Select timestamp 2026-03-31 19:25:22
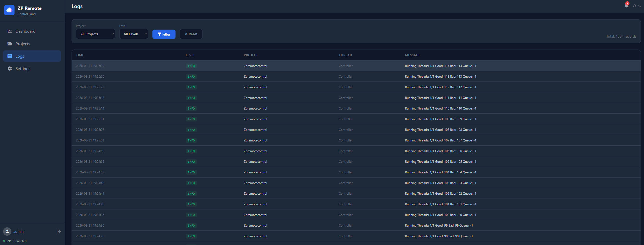Screen dimensions: 644x245 tap(90, 87)
